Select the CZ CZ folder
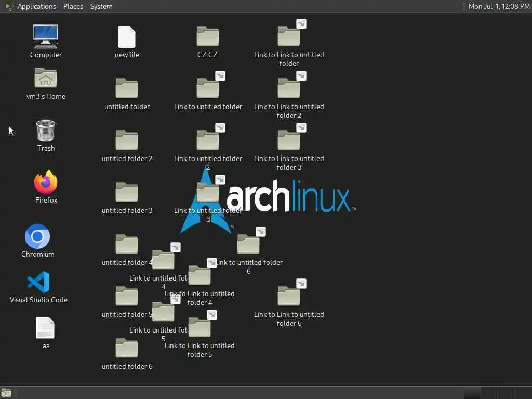This screenshot has height=399, width=532. click(x=208, y=36)
